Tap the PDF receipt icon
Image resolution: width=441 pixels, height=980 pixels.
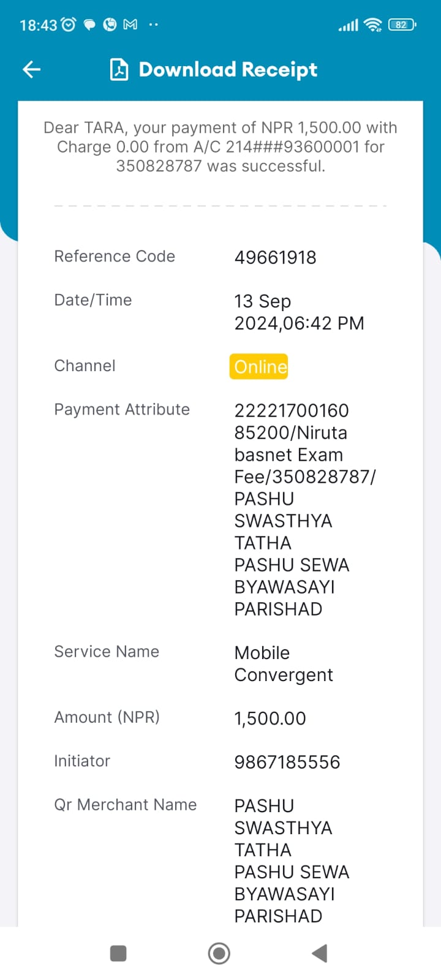(119, 70)
